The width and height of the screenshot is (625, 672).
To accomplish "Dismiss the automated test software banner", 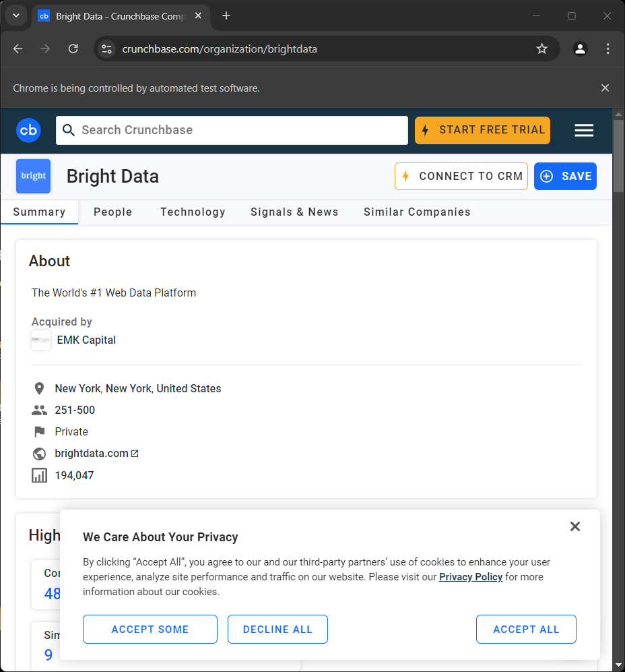I will coord(605,88).
